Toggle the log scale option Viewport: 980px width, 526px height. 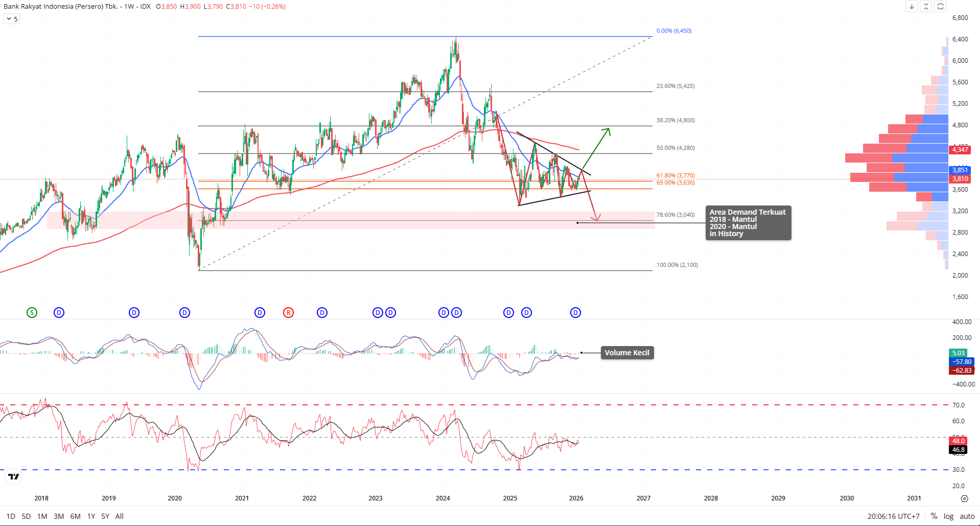pyautogui.click(x=948, y=516)
